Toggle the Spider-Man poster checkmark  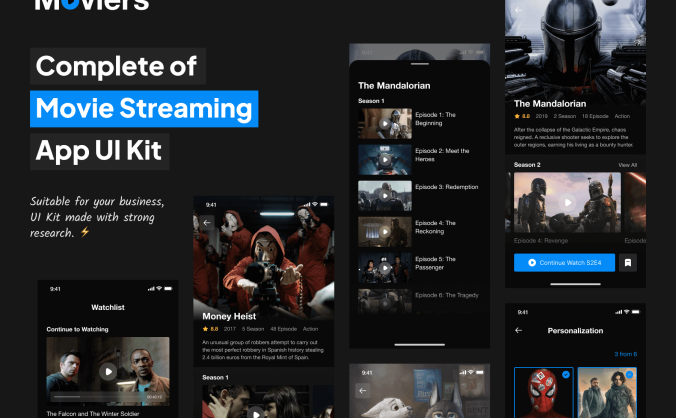coord(566,374)
